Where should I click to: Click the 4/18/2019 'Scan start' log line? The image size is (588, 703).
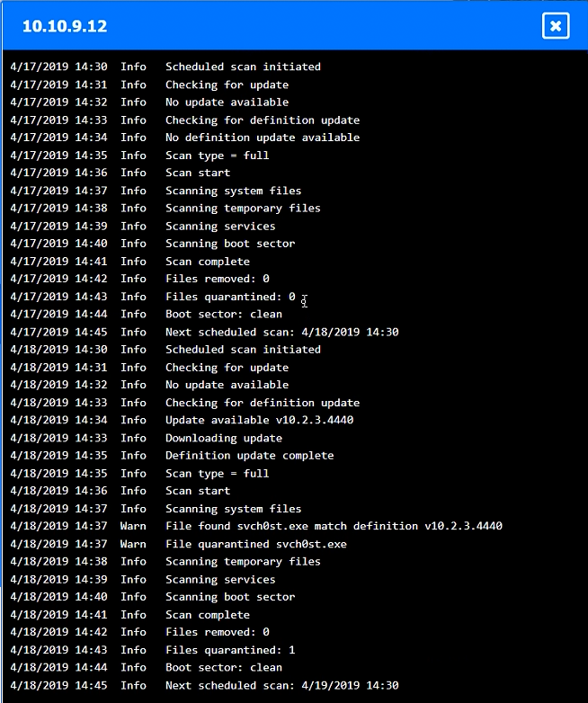198,491
